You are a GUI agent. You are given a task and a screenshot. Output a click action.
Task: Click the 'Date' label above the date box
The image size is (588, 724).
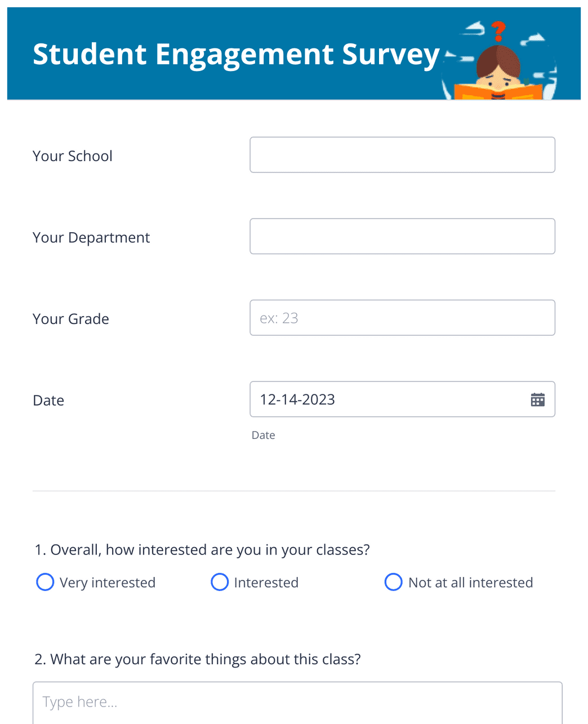click(48, 400)
